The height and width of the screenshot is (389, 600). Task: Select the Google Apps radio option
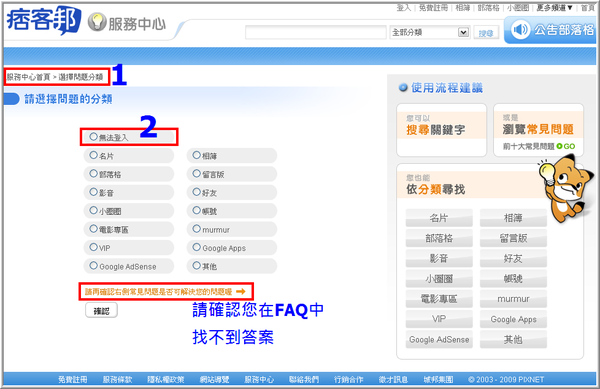point(197,247)
